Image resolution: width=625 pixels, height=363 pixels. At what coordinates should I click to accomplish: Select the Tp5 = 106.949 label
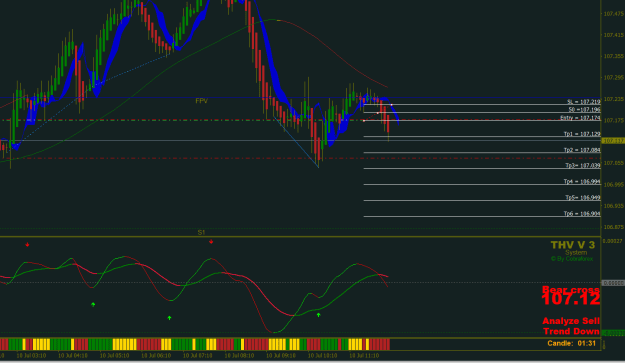[x=583, y=198]
